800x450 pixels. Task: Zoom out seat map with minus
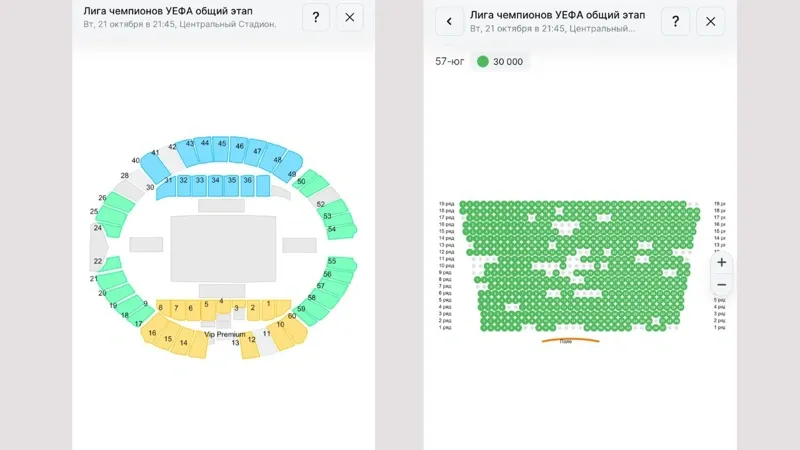point(722,285)
